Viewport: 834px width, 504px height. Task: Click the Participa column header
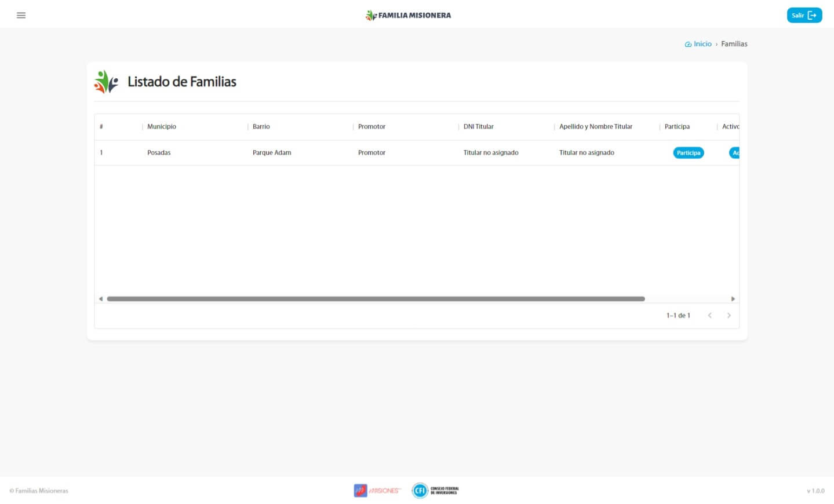pos(677,127)
